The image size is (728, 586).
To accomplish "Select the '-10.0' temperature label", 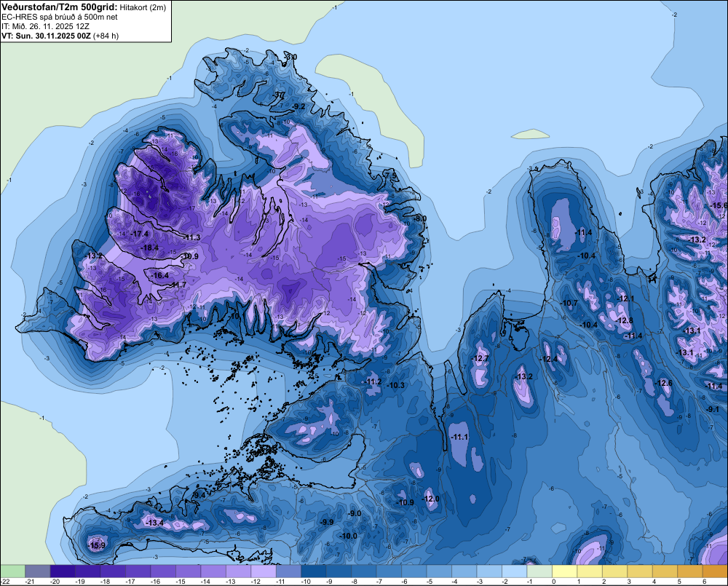I will click(348, 536).
